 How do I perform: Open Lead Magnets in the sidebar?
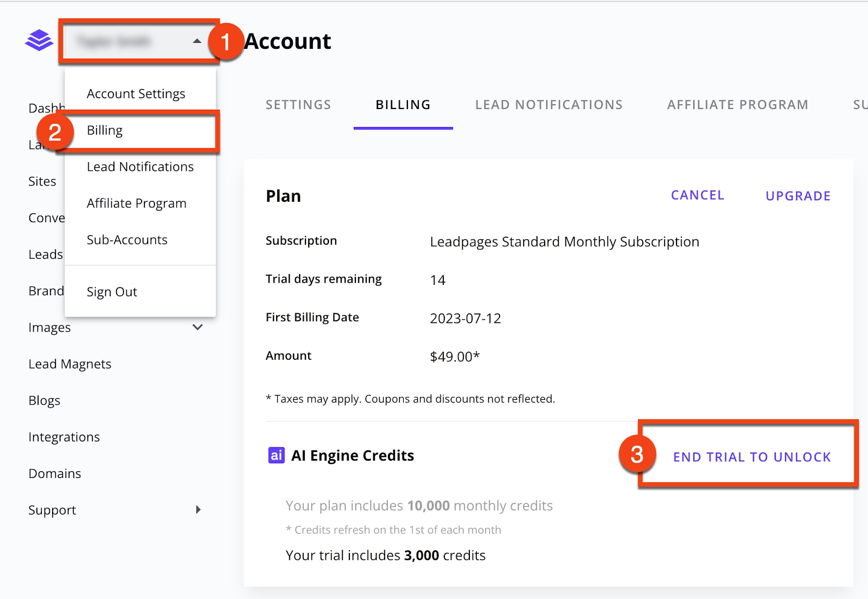point(69,364)
